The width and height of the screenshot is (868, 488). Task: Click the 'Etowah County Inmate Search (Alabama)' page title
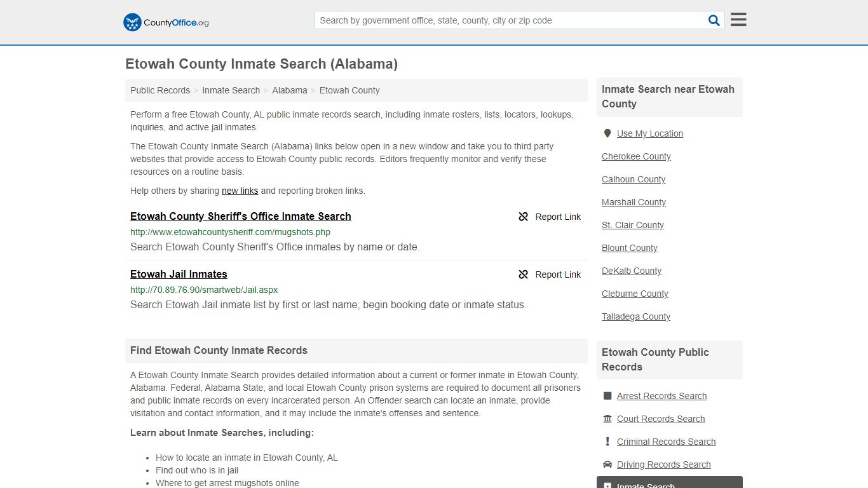click(x=261, y=64)
